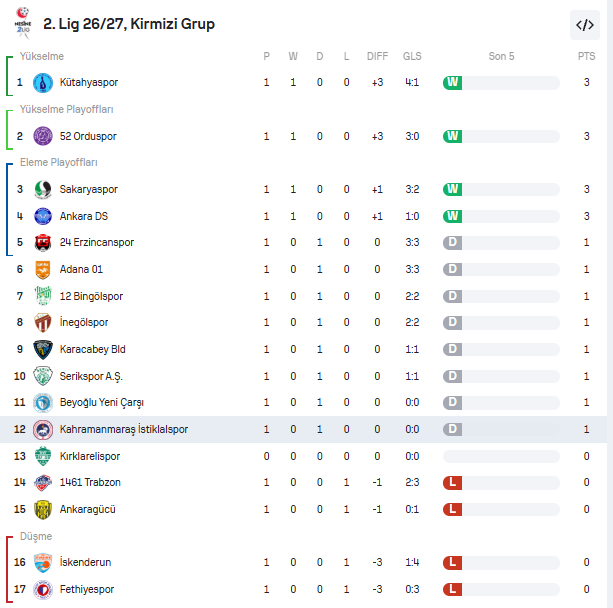The width and height of the screenshot is (613, 608).
Task: Click the Fethiyespor team name
Action: (87, 589)
